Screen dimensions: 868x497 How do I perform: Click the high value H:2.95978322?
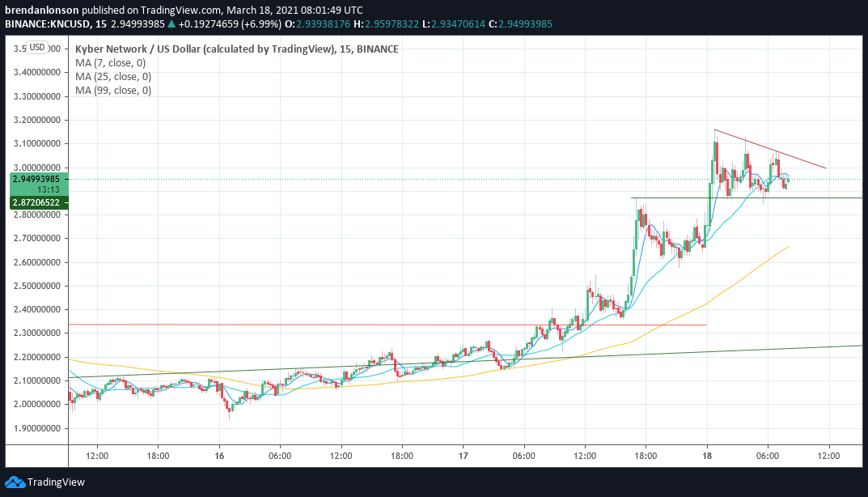386,23
